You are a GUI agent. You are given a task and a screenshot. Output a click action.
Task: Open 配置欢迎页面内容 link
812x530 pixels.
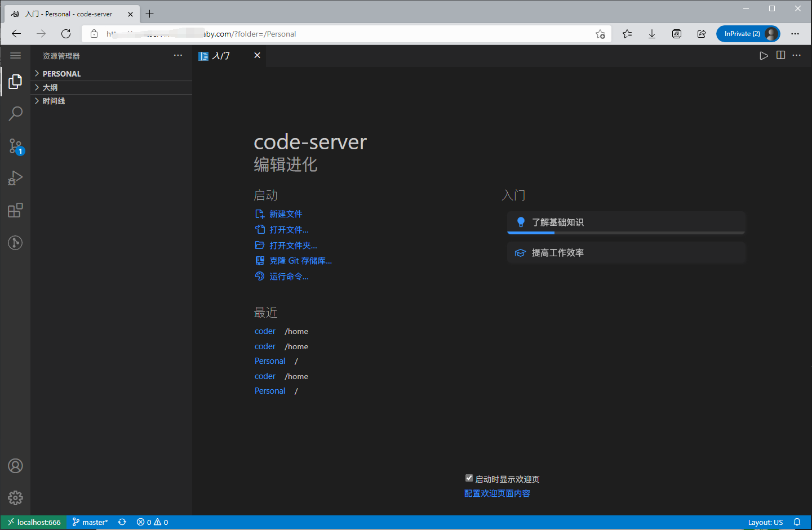(497, 493)
